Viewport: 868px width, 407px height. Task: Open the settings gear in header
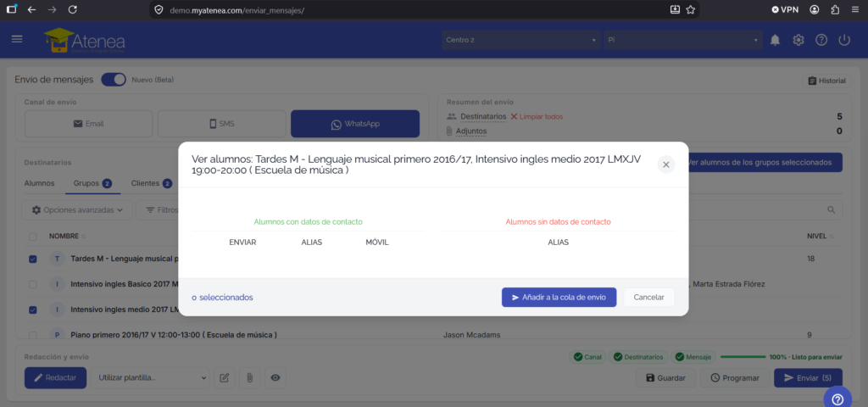(x=798, y=40)
